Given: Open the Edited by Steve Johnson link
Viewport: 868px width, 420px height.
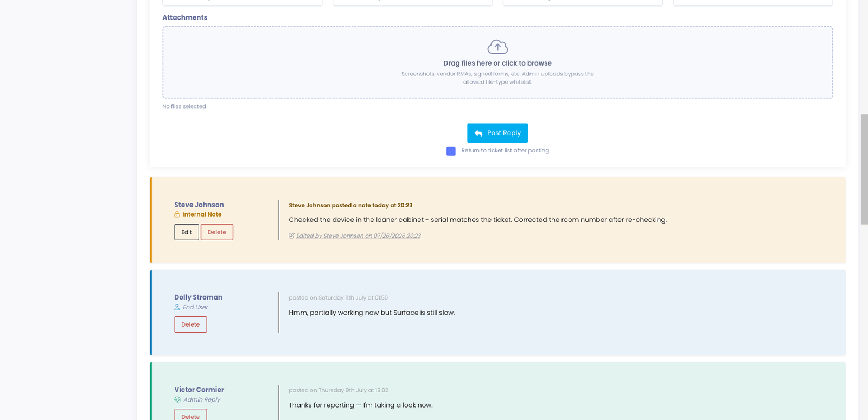Looking at the screenshot, I should tap(358, 236).
